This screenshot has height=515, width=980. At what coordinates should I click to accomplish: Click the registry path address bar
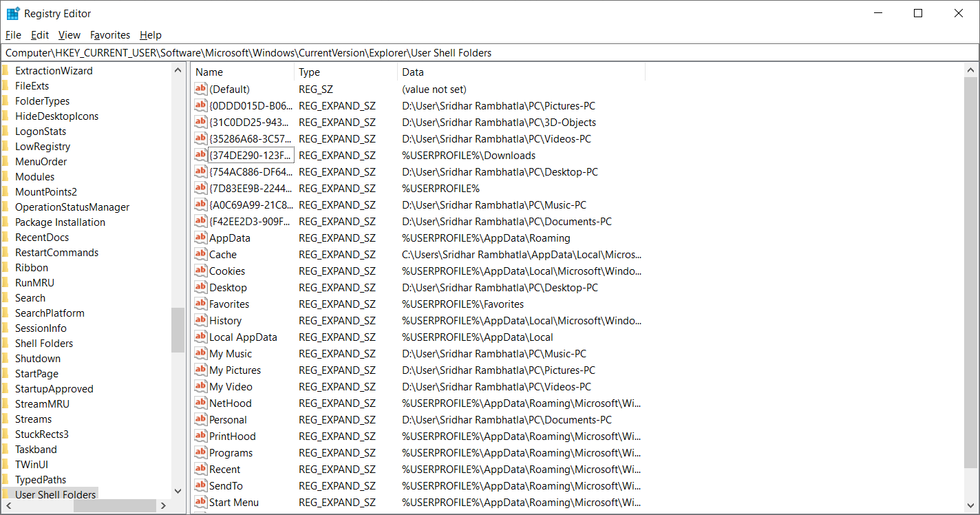pyautogui.click(x=490, y=52)
